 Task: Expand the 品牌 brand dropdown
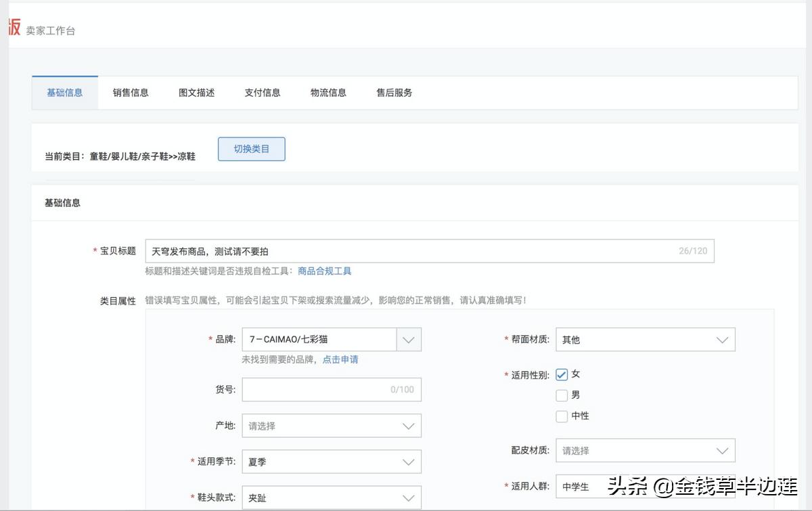pyautogui.click(x=409, y=339)
